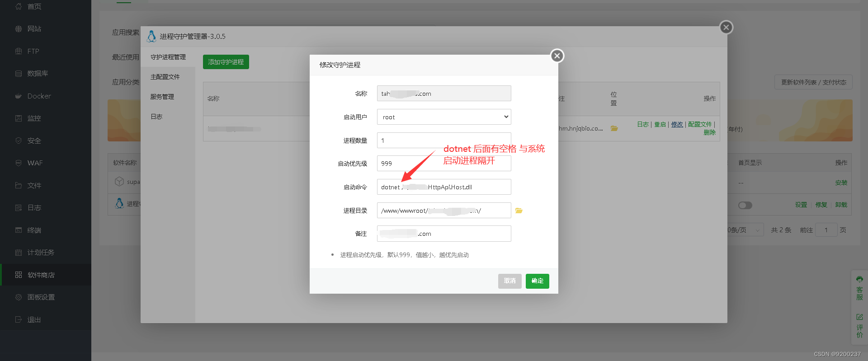Viewport: 868px width, 361px height.
Task: Open the 安全 shield sidebar icon
Action: (19, 141)
